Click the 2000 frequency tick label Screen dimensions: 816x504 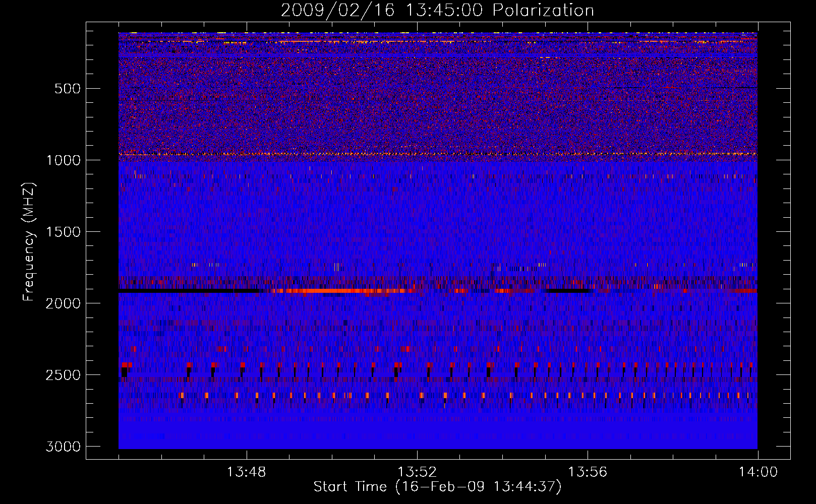coord(63,303)
